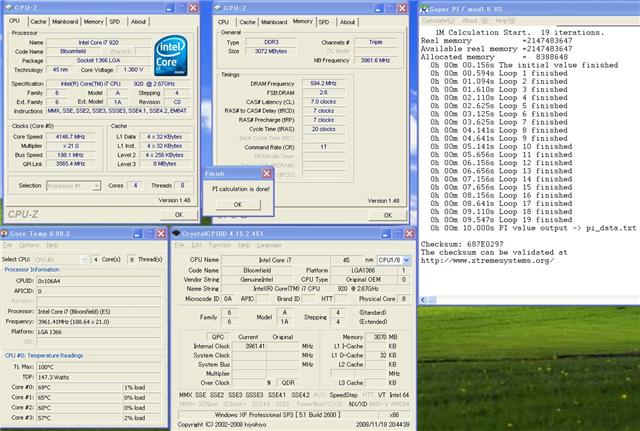
Task: Click the DRAM Frequency 594.2 MHz value
Action: click(x=323, y=83)
